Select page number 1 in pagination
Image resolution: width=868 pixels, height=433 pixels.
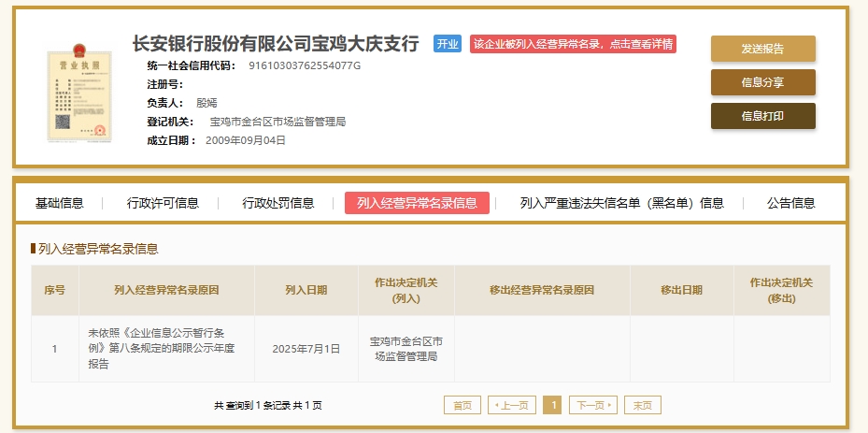coord(552,405)
